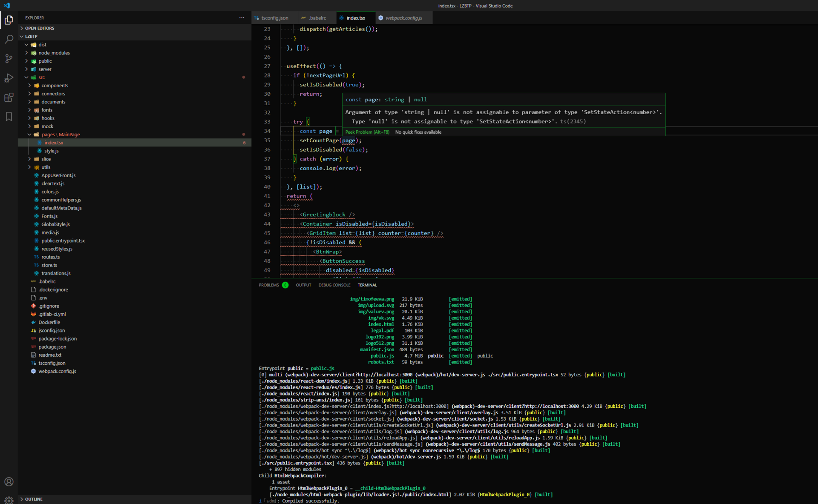Open the DEBUG CONSOLE panel tab

click(334, 285)
